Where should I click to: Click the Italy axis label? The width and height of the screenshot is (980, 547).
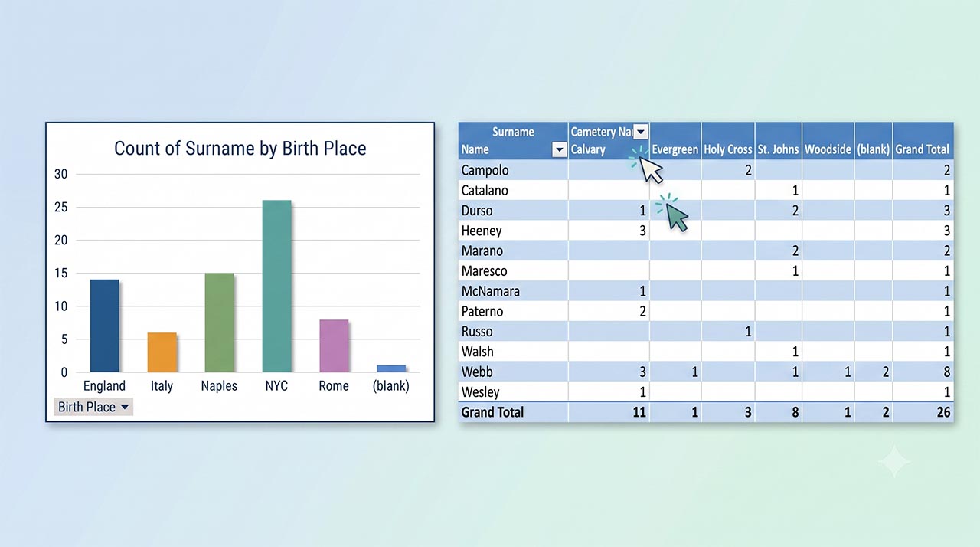click(162, 386)
